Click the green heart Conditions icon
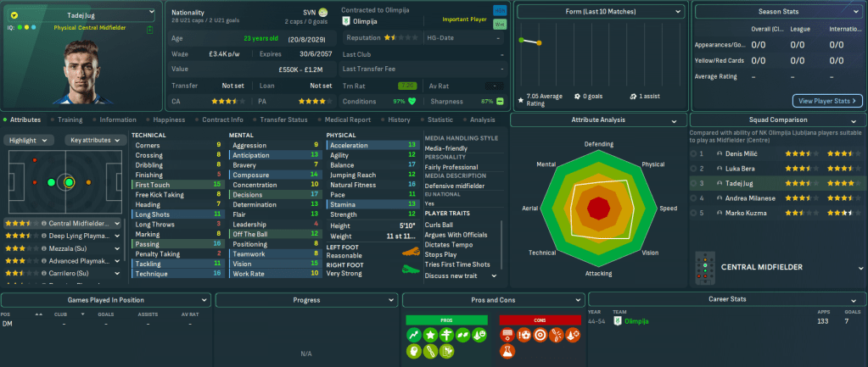 412,101
